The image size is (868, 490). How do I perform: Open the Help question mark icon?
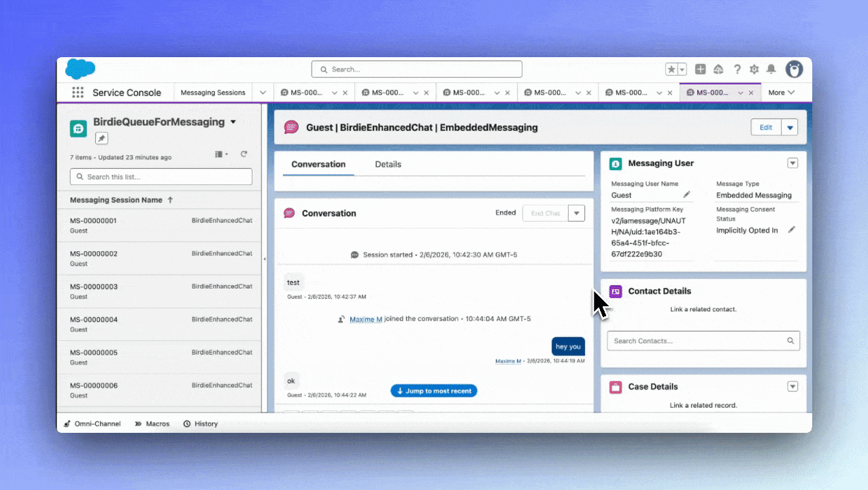click(x=737, y=69)
